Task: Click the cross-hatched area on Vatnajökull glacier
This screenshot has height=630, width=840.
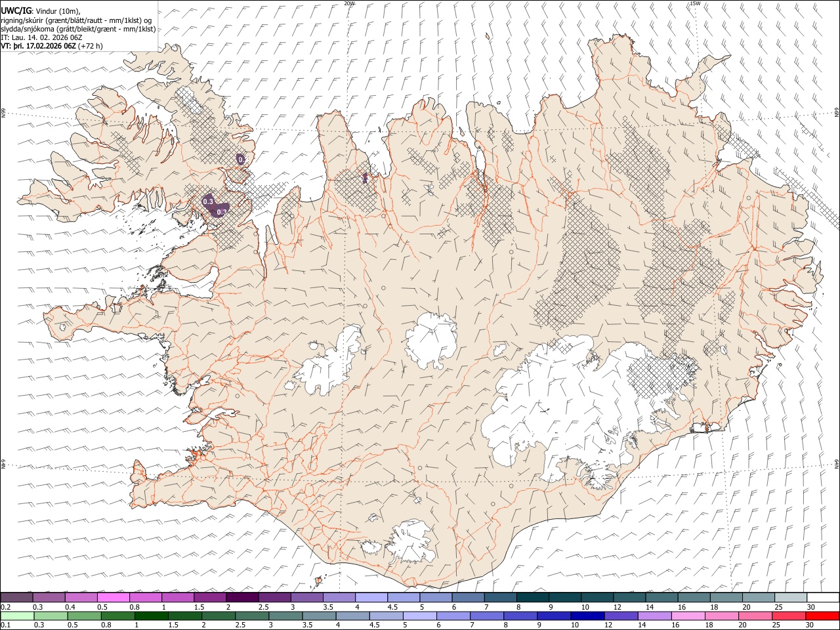Action: [x=661, y=375]
